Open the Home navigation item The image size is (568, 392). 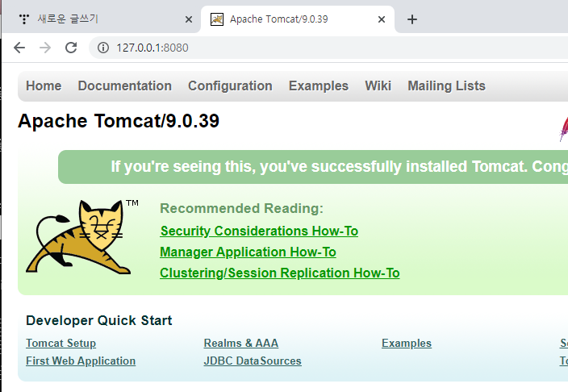[x=44, y=85]
